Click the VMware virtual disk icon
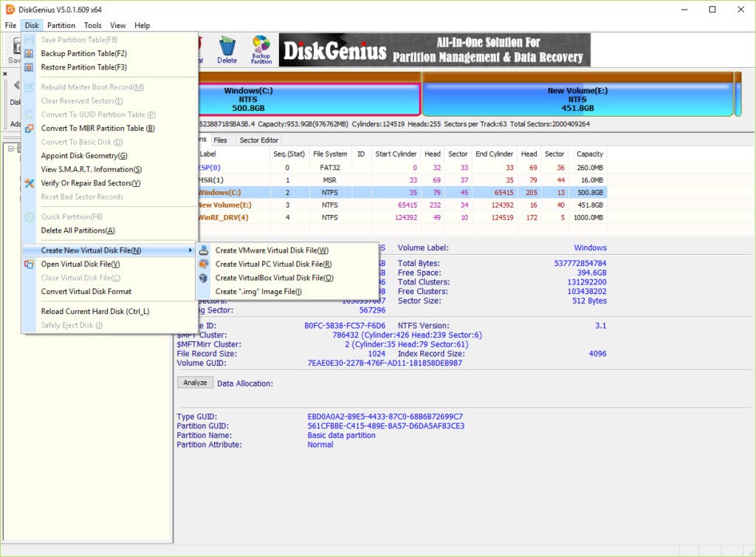Image resolution: width=756 pixels, height=557 pixels. coord(204,250)
